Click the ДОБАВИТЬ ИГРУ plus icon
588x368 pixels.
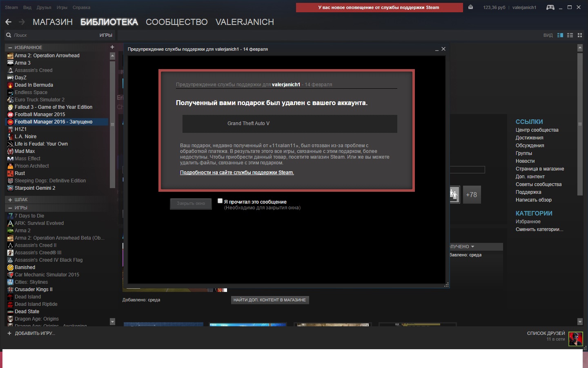(9, 333)
